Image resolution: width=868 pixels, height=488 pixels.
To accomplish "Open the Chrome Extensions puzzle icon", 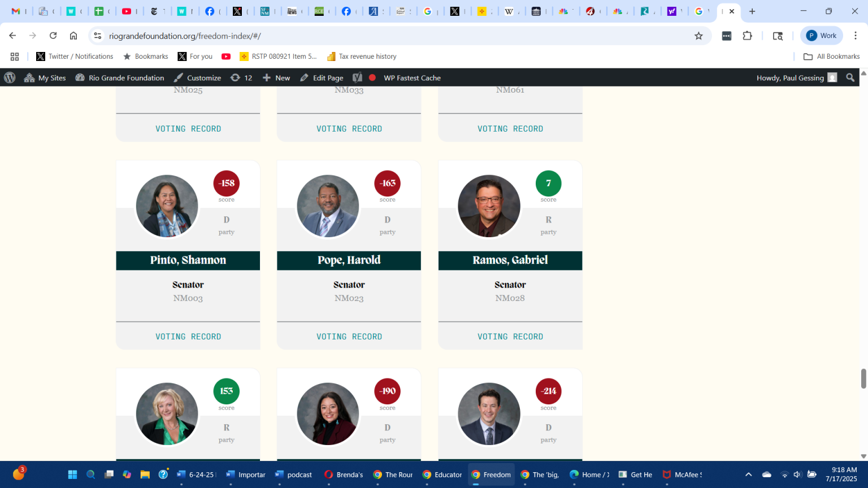I will pyautogui.click(x=747, y=36).
